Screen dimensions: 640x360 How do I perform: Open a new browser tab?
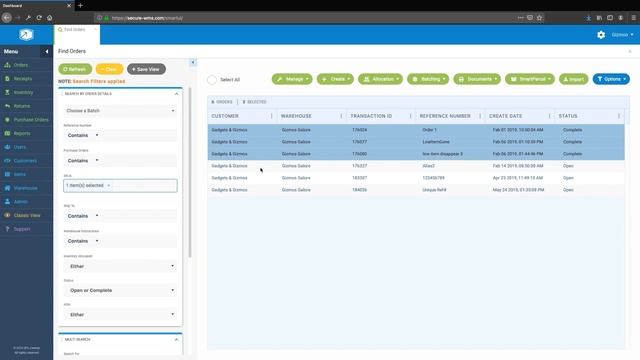(80, 5)
